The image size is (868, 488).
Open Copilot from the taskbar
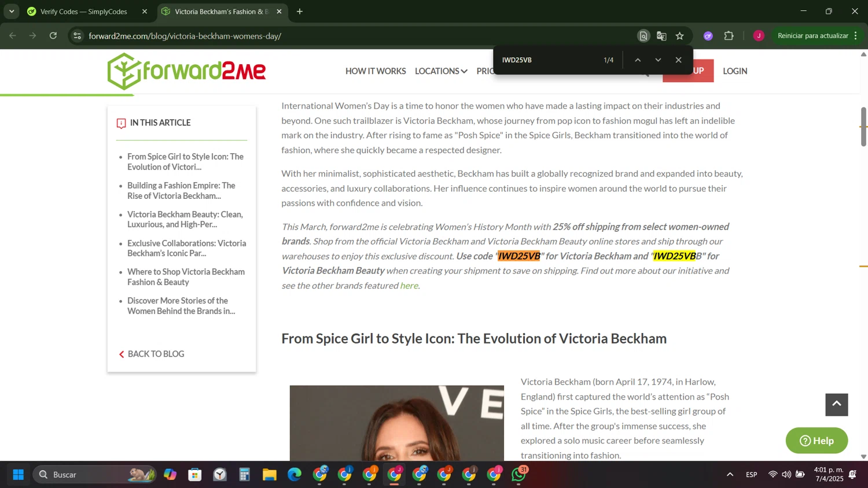170,475
